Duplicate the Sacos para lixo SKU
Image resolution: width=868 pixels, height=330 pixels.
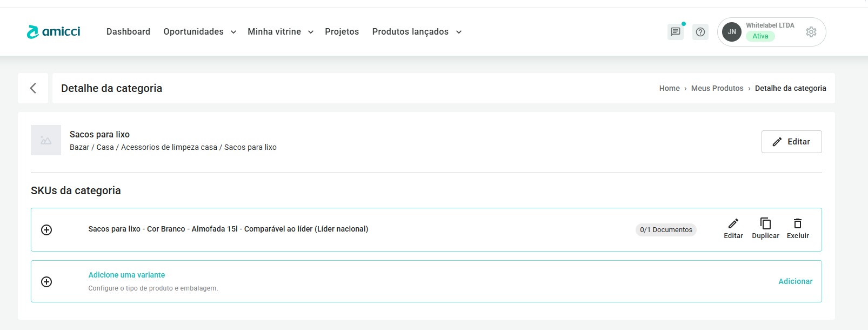(765, 229)
